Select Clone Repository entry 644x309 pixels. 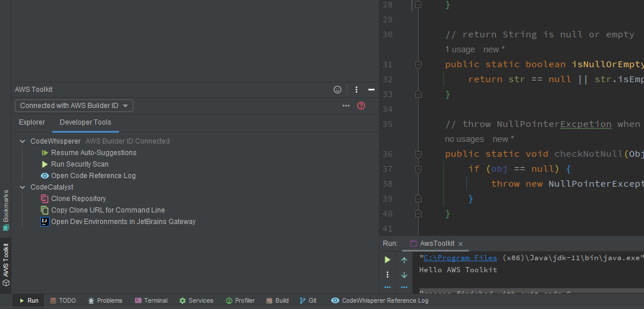78,199
